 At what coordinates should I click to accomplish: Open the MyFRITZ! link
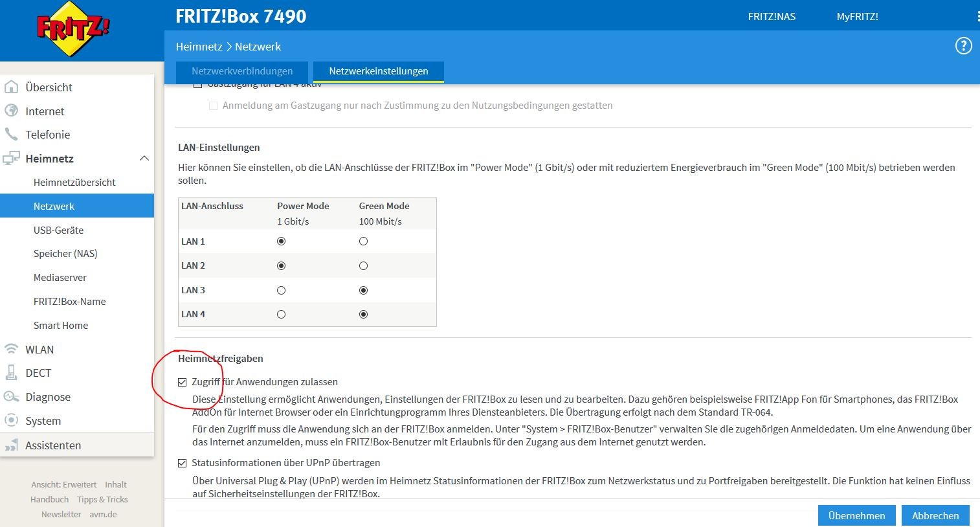click(x=857, y=16)
